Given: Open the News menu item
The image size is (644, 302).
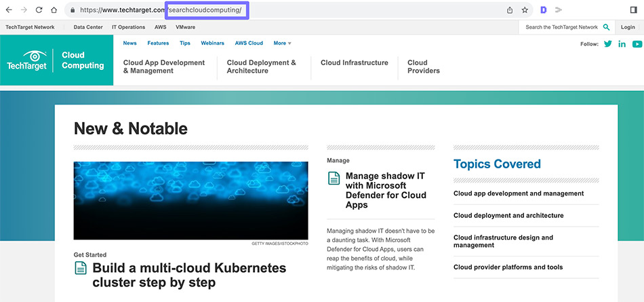Looking at the screenshot, I should pyautogui.click(x=129, y=43).
